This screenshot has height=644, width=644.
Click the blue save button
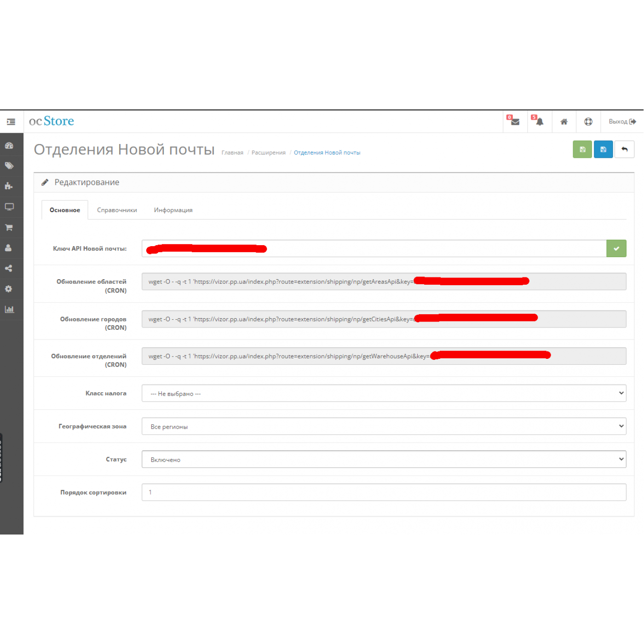point(603,149)
